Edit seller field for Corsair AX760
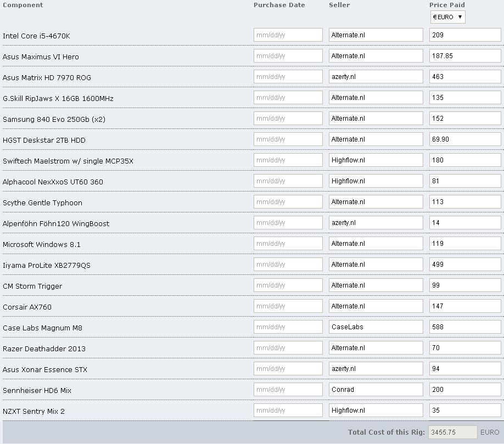504x444 pixels. 376,306
